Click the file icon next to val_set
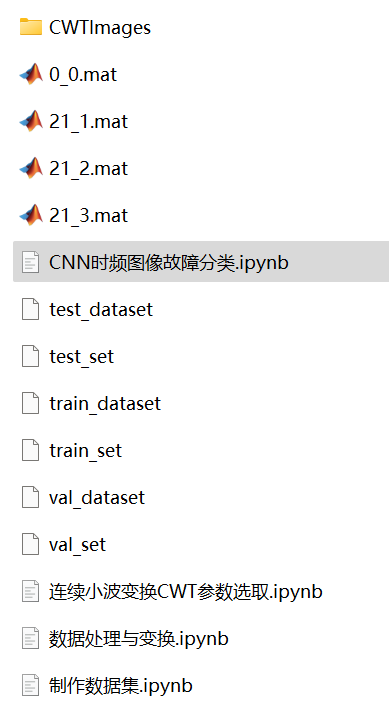The height and width of the screenshot is (716, 389). (x=31, y=544)
